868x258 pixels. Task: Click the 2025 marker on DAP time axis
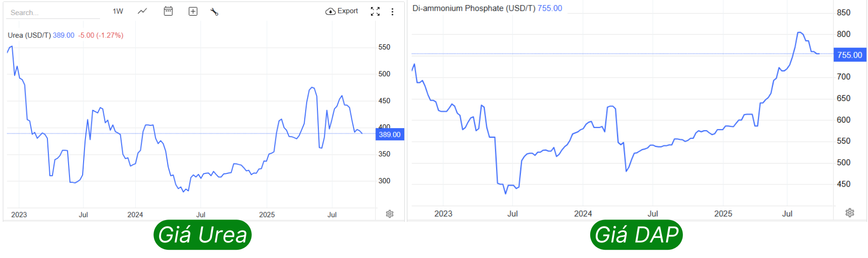coord(723,214)
